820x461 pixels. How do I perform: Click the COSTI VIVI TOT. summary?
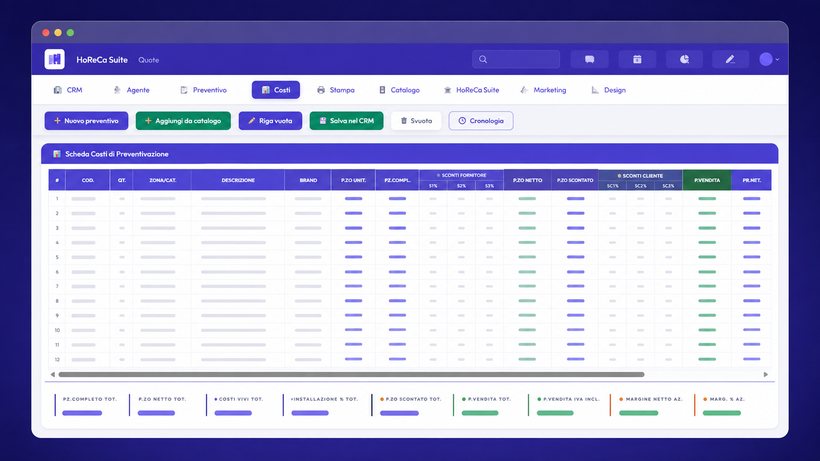click(237, 405)
